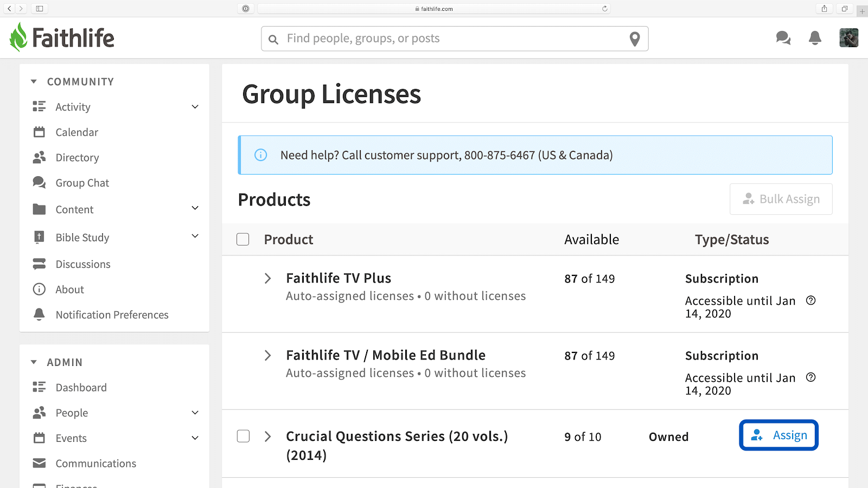
Task: Open Faithlife TV / Mobile Ed Bundle product
Action: click(x=386, y=355)
